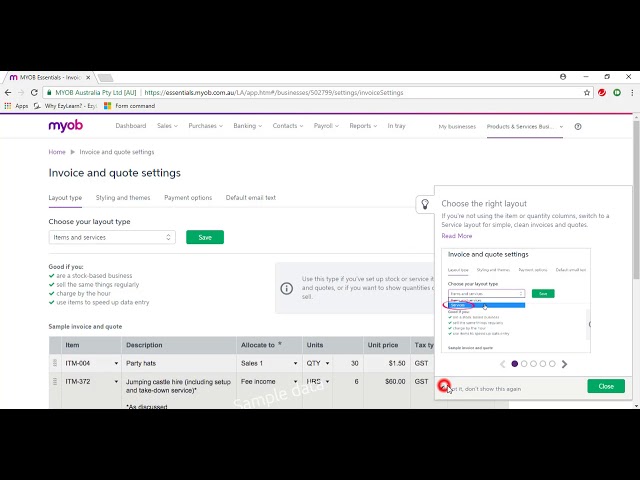The width and height of the screenshot is (640, 480).
Task: Open the In tray menu item
Action: (396, 126)
